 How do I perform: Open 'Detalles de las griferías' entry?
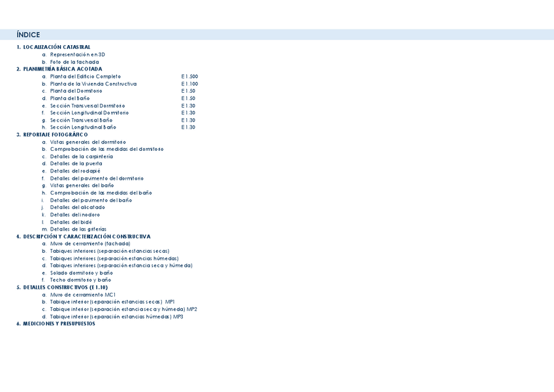(x=78, y=229)
